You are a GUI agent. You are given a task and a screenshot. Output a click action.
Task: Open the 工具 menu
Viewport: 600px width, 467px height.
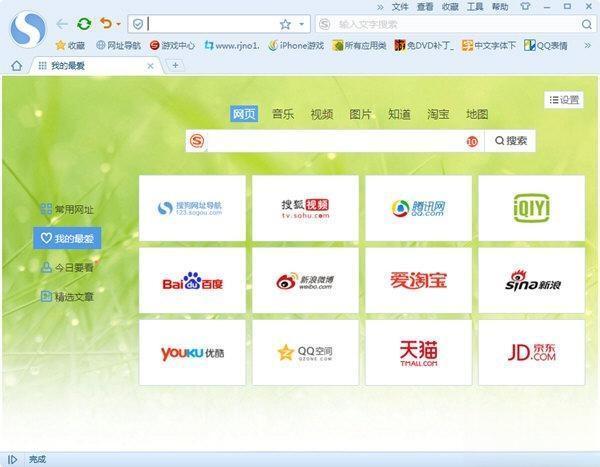click(x=475, y=7)
